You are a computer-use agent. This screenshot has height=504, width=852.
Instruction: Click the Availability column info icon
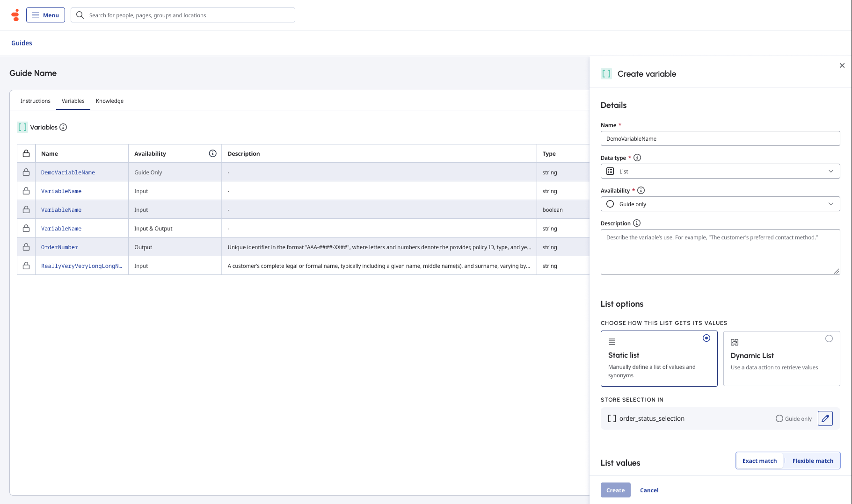click(x=212, y=153)
